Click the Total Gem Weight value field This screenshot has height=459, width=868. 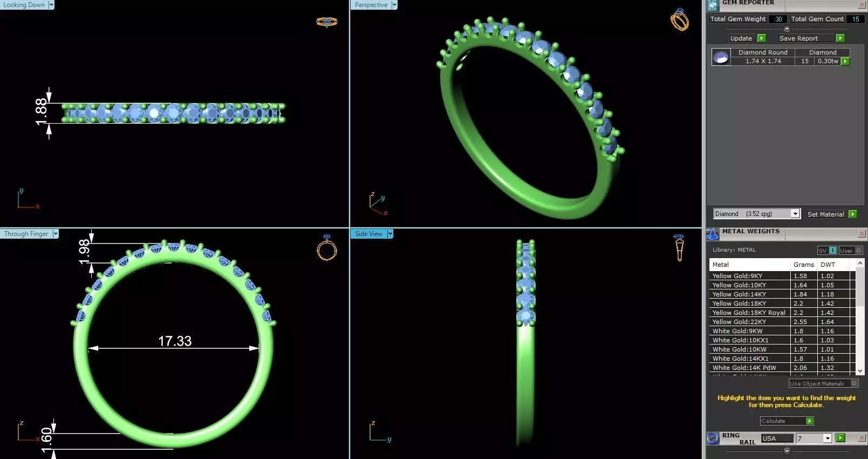[x=778, y=19]
